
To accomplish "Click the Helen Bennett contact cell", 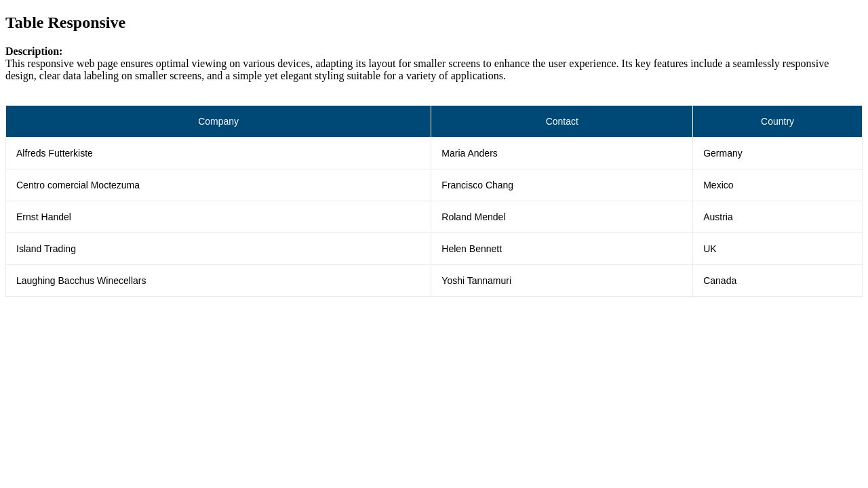I will [562, 249].
